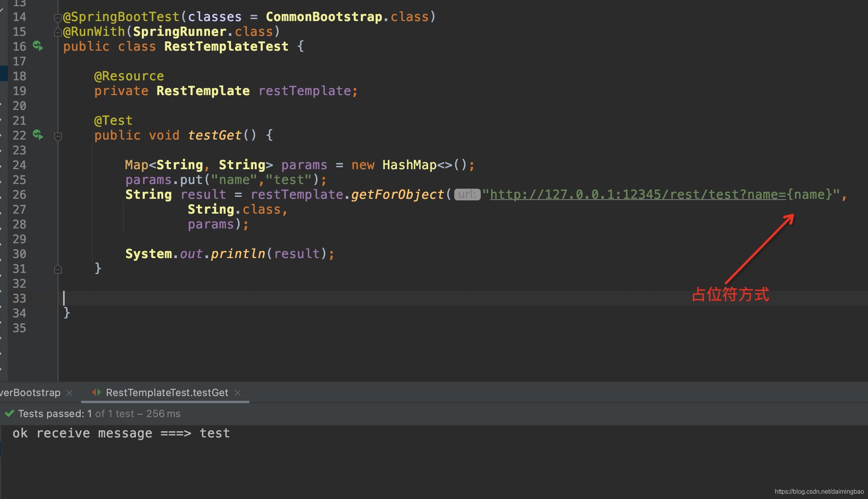Click the params.put call

[191, 180]
